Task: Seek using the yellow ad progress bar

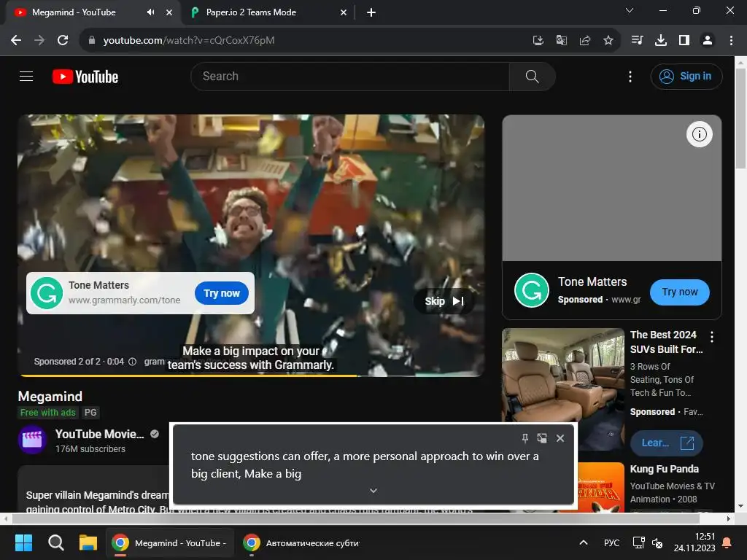Action: point(251,376)
